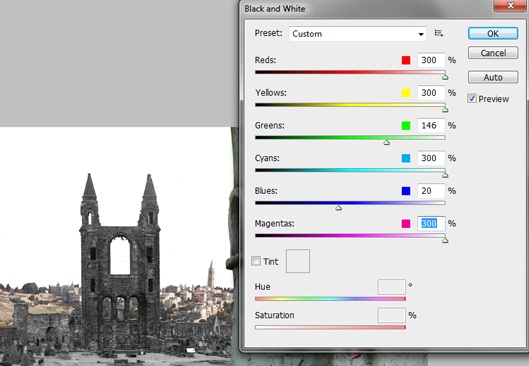Click the Blues slider handle
529x366 pixels.
(x=339, y=208)
